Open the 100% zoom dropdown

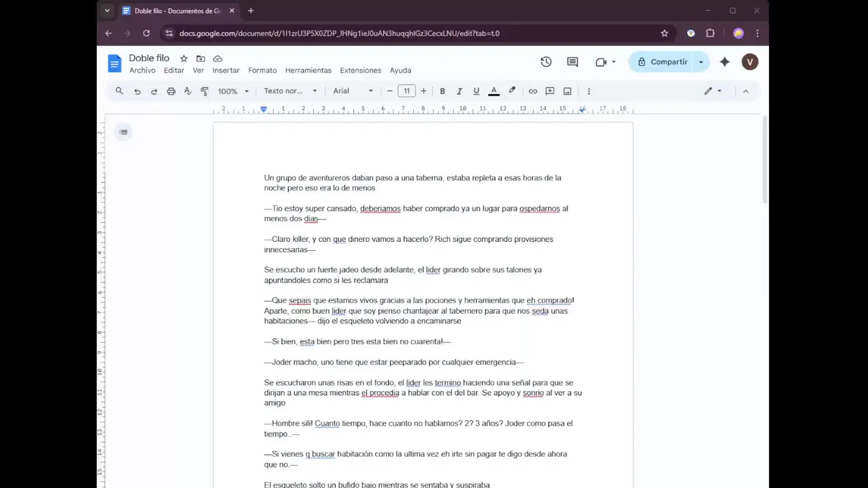point(233,91)
